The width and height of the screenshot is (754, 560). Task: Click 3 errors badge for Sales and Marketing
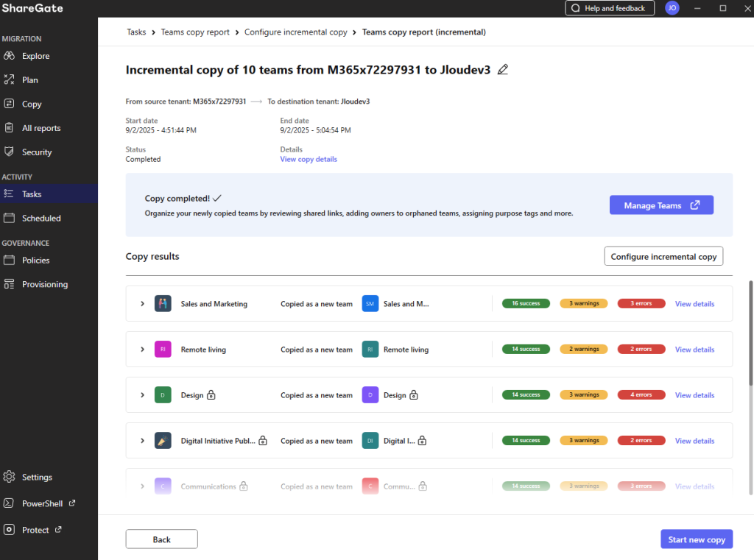point(641,304)
